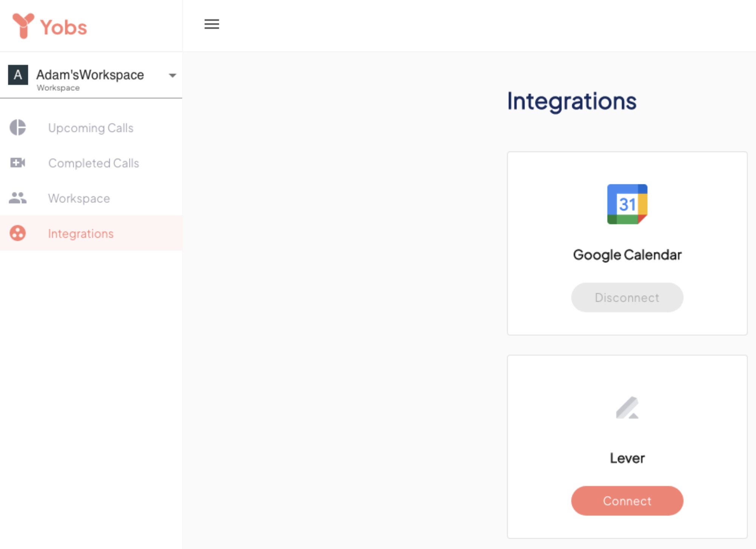Screen dimensions: 756x549
Task: Select the Workspace menu item
Action: coord(79,198)
